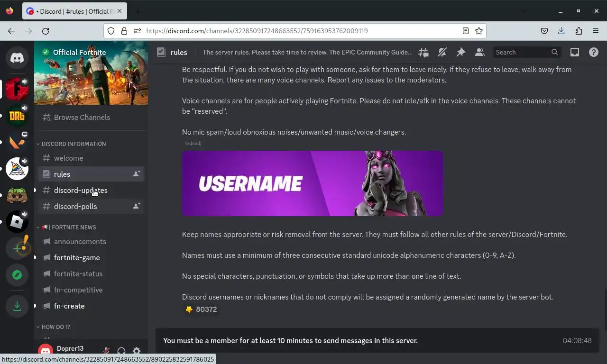
Task: Open the Inbox icon
Action: coord(575,52)
